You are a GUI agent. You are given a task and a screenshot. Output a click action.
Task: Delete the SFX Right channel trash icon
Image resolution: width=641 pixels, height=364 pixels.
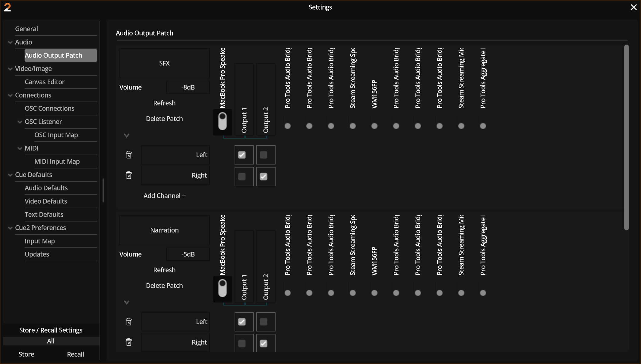[x=129, y=175]
